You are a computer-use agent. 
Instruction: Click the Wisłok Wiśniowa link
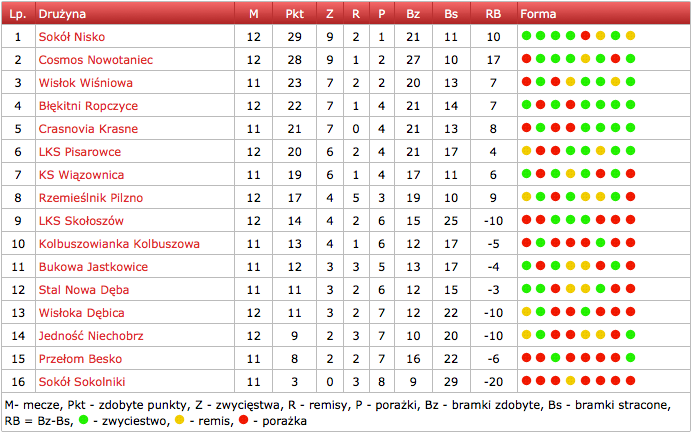point(85,83)
